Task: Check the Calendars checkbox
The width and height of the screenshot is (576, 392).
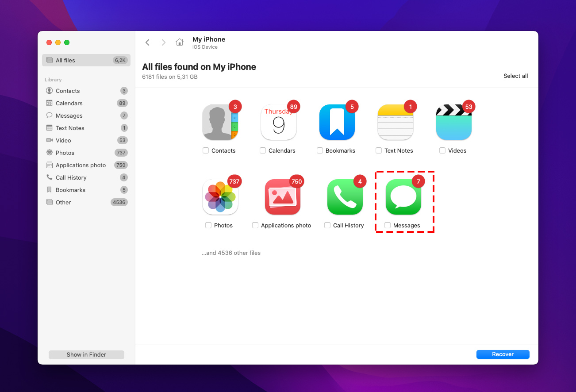Action: (263, 150)
